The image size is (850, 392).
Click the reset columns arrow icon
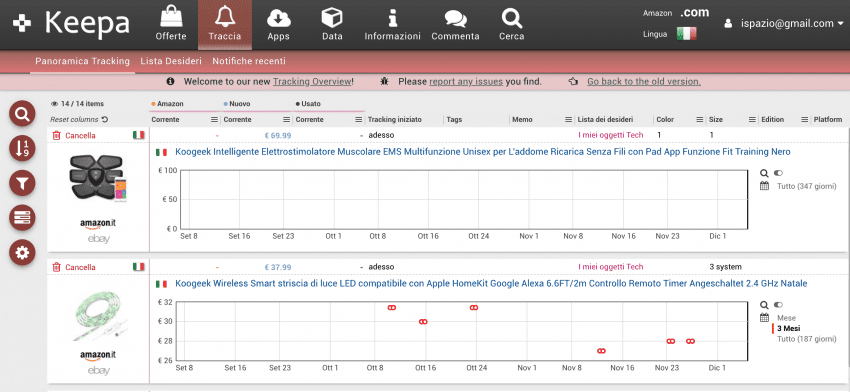[x=105, y=119]
